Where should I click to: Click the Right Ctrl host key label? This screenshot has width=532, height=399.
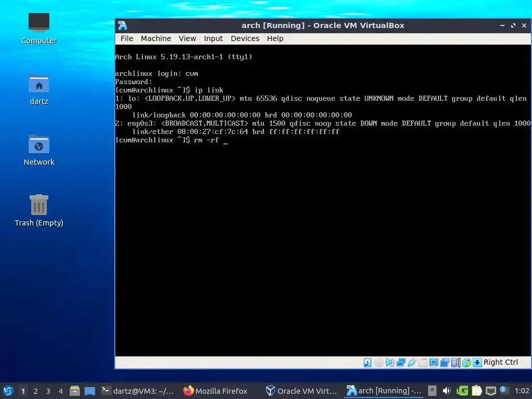[x=500, y=362]
